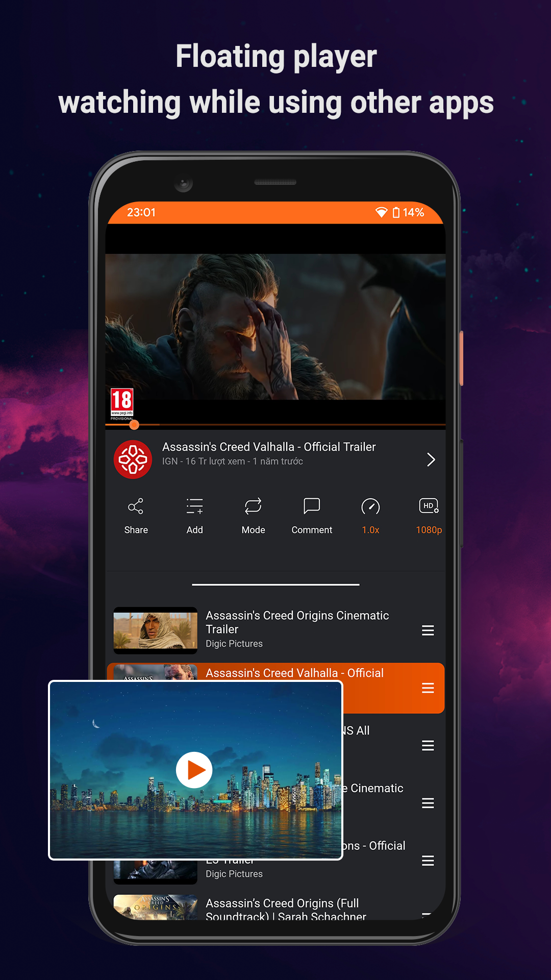Tap reorder handle on the 'NS All' row
Viewport: 551px width, 980px height.
(x=428, y=746)
